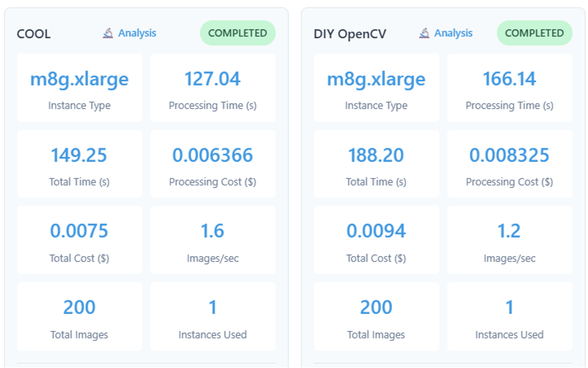
Task: Click the 1.2 Images/sec tile
Action: click(509, 240)
